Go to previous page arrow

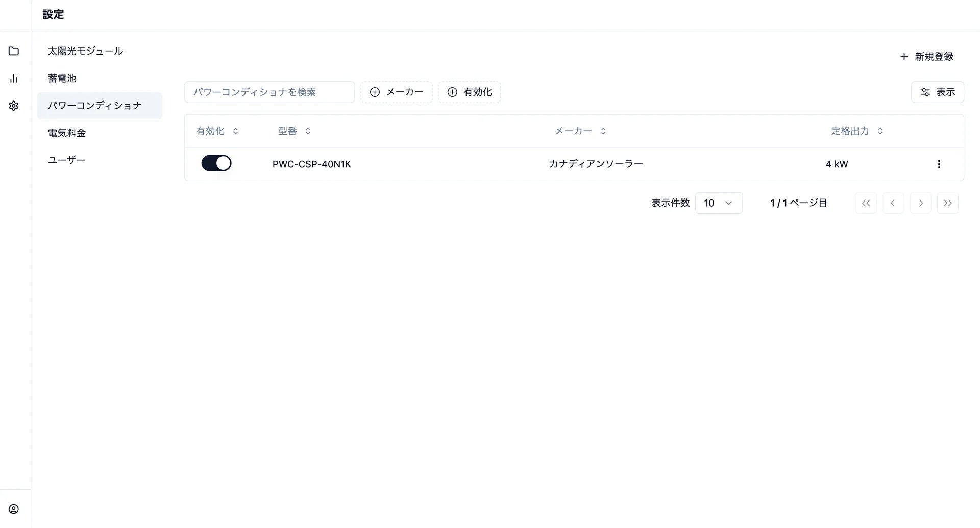pyautogui.click(x=893, y=203)
